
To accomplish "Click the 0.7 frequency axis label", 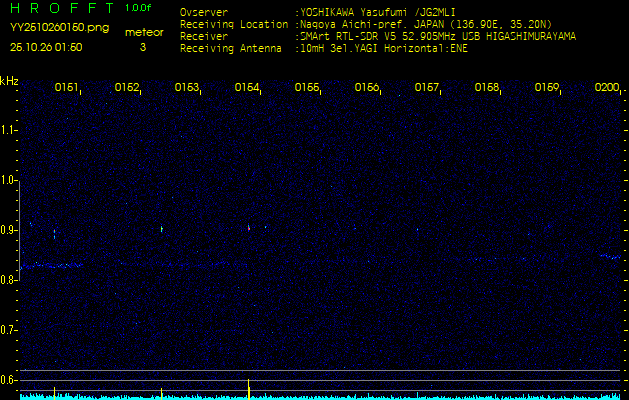I will click(9, 330).
